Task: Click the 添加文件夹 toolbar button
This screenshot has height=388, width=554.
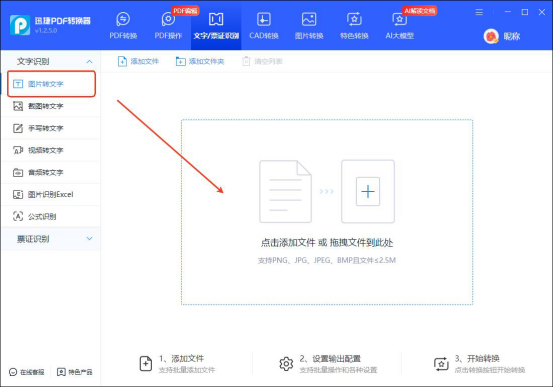Action: [200, 61]
